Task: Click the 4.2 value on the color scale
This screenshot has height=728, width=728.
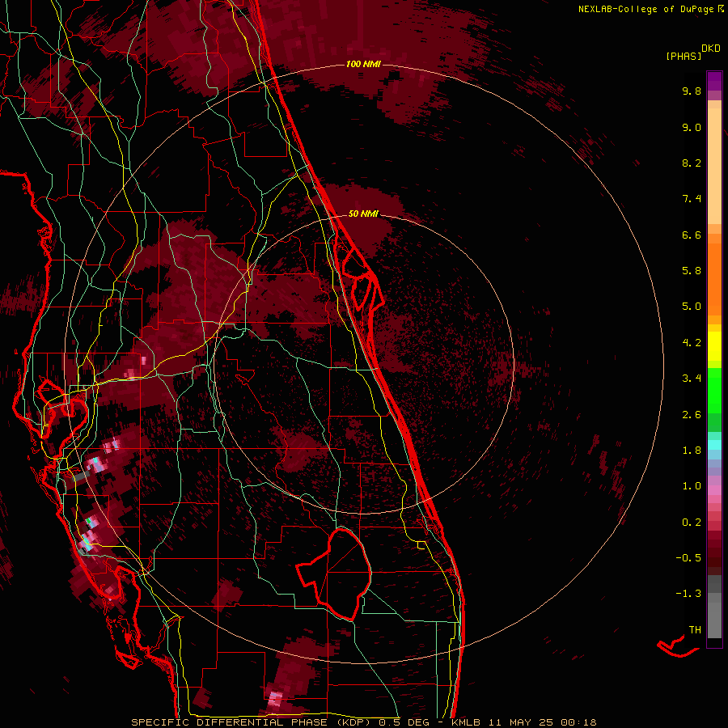Action: tap(692, 343)
